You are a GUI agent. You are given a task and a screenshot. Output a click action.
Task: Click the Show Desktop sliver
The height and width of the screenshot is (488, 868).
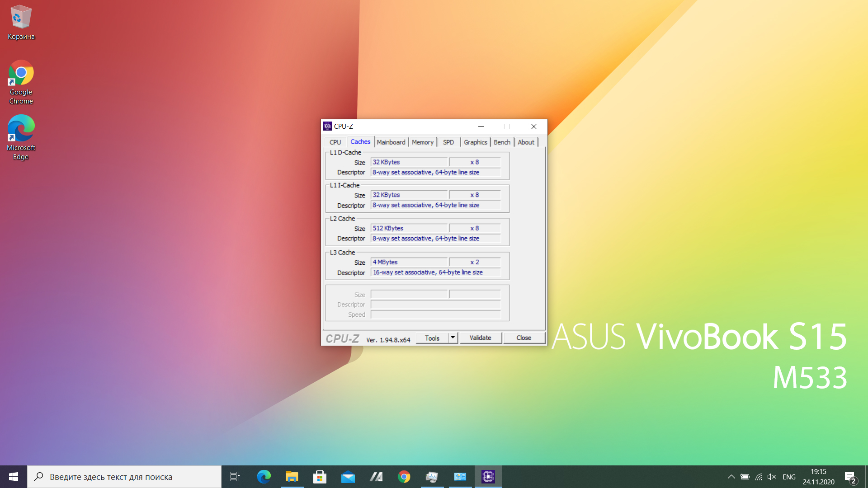click(x=866, y=477)
